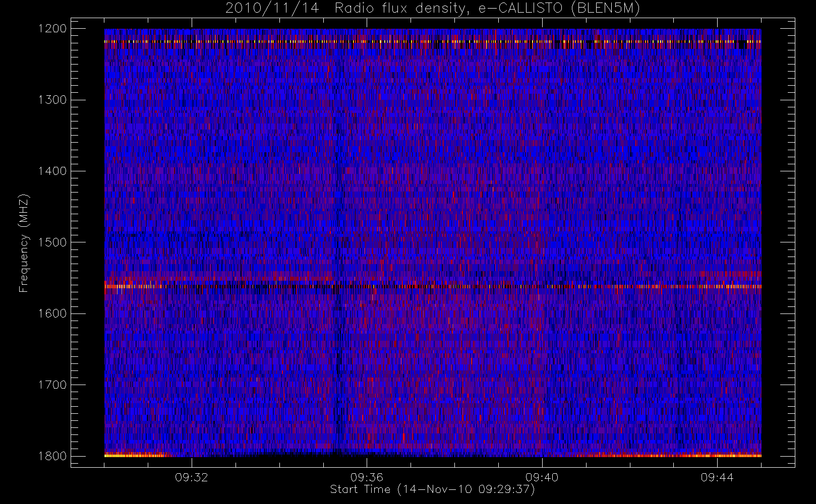Viewport: 816px width, 504px height.
Task: Click the 09:44 time tick label
Action: pyautogui.click(x=717, y=477)
